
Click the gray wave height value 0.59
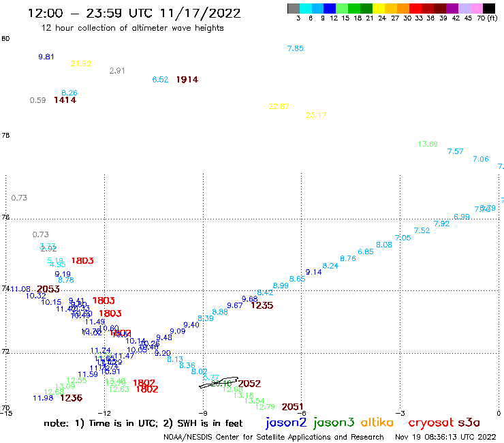37,100
